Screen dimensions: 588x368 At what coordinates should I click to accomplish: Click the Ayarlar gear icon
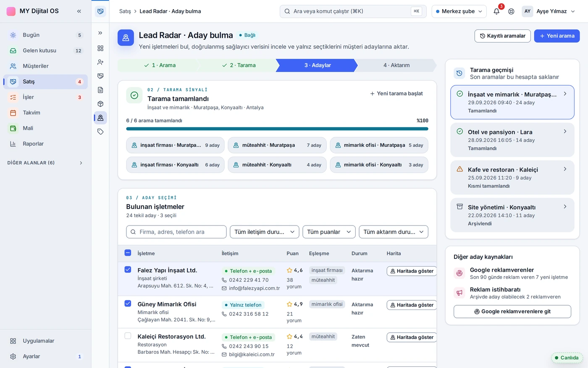(x=13, y=357)
